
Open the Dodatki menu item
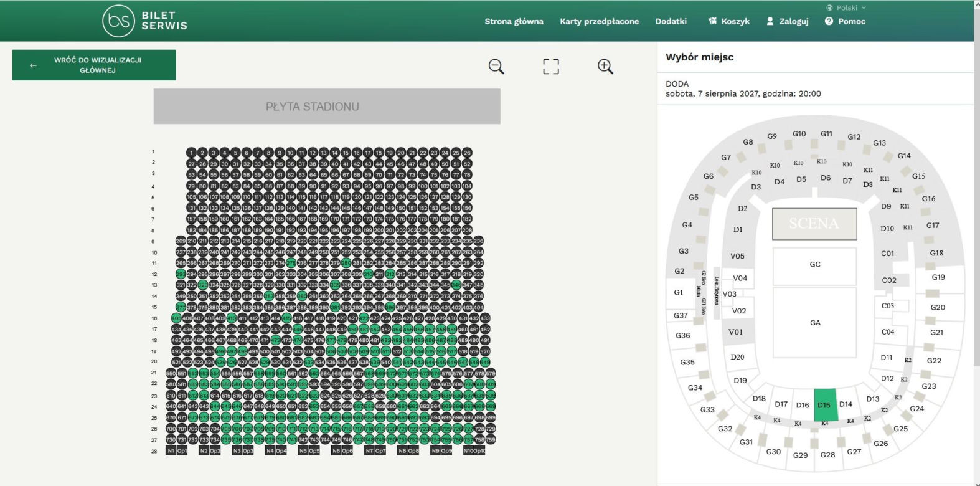671,21
